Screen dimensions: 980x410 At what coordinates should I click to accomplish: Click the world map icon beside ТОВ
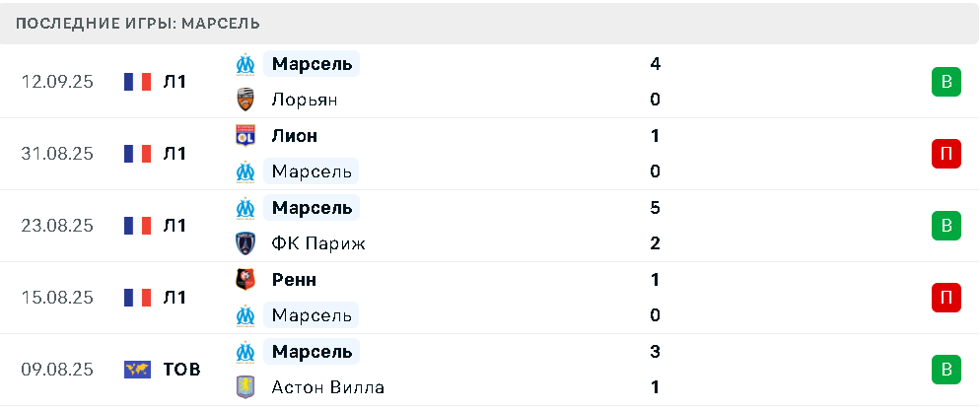[x=137, y=370]
